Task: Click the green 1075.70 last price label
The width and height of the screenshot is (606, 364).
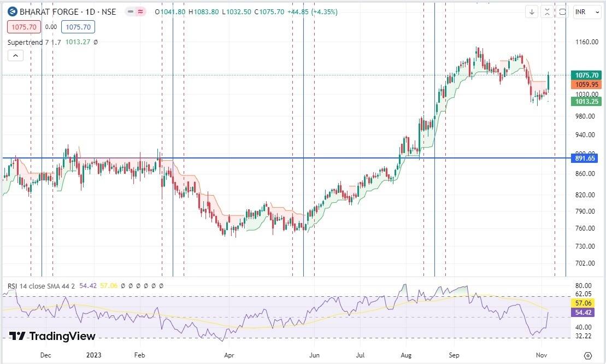Action: [x=586, y=75]
